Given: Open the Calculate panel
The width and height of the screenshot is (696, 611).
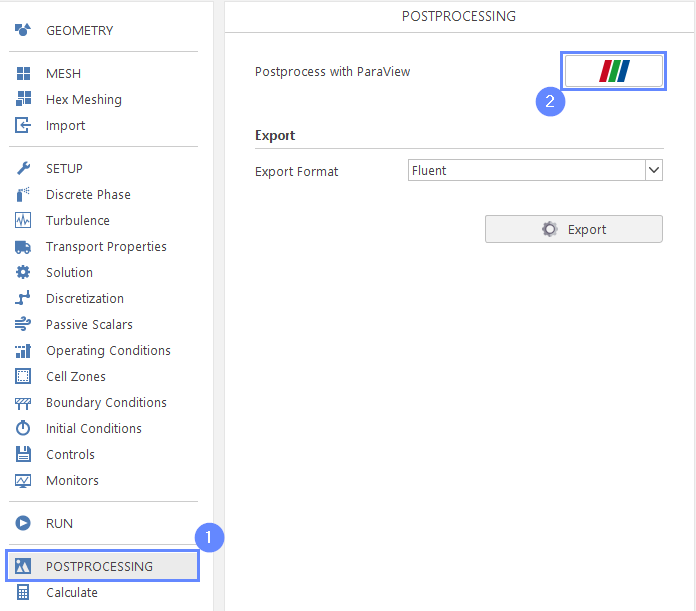Looking at the screenshot, I should pyautogui.click(x=72, y=593).
